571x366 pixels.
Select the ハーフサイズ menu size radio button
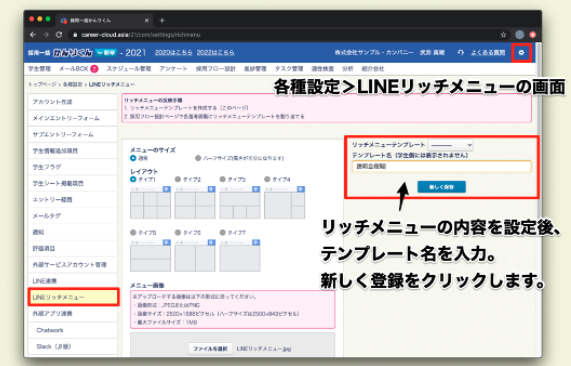[198, 158]
